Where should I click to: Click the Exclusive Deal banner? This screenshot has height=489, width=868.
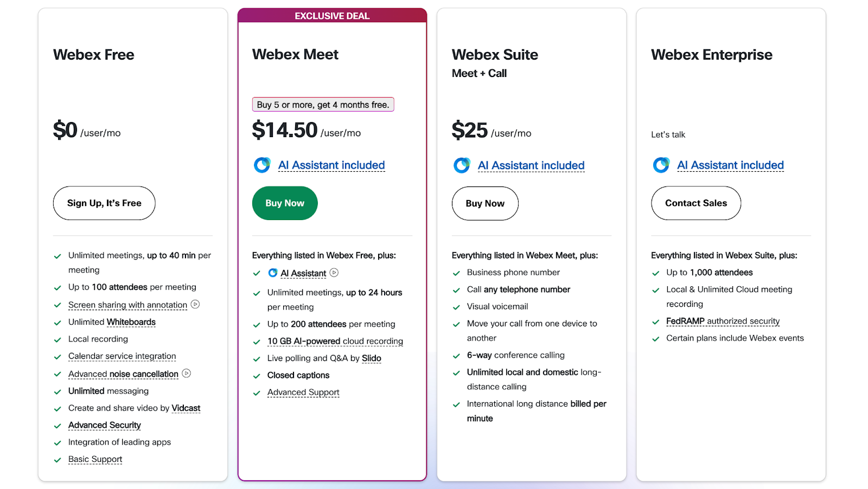point(332,16)
